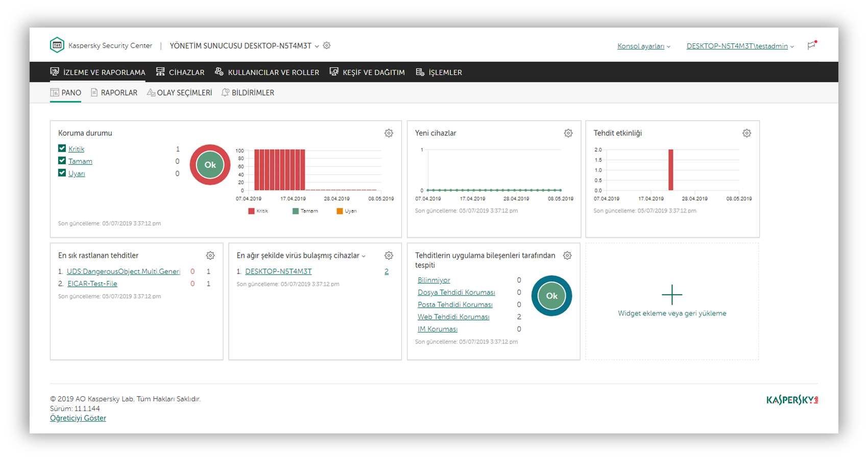The height and width of the screenshot is (461, 868).
Task: Open Tehdit etkinliği widget settings gear
Action: click(x=746, y=133)
